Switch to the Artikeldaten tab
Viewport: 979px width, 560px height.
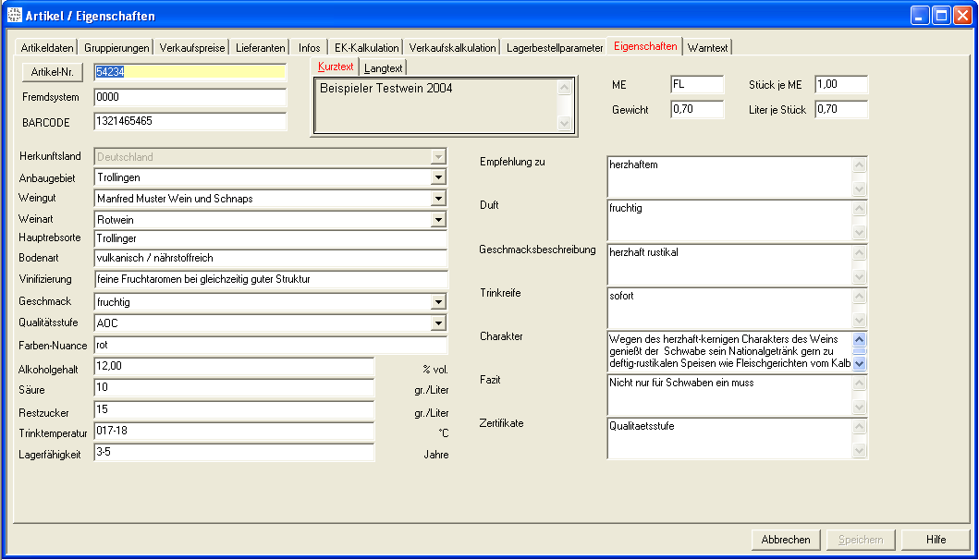click(x=47, y=48)
